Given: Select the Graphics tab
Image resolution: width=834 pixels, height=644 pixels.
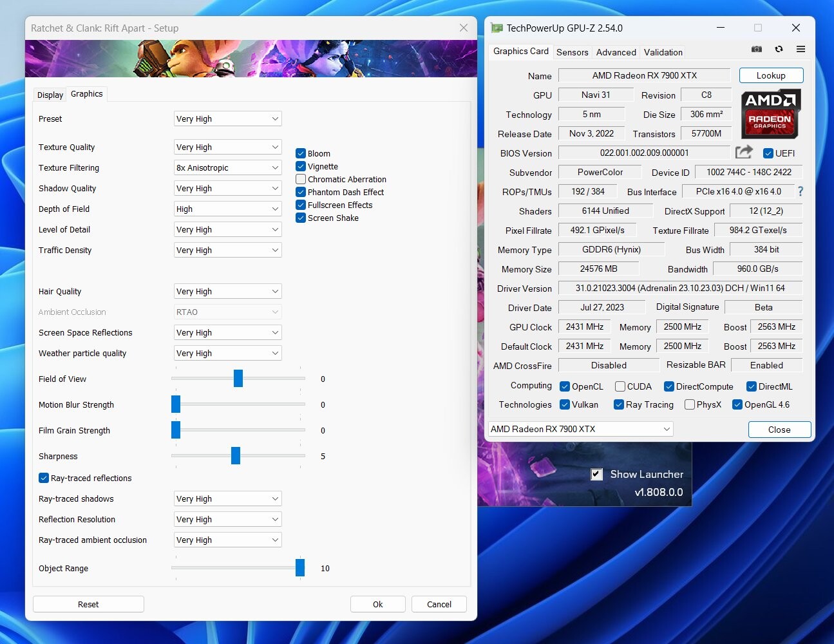Looking at the screenshot, I should coord(87,93).
